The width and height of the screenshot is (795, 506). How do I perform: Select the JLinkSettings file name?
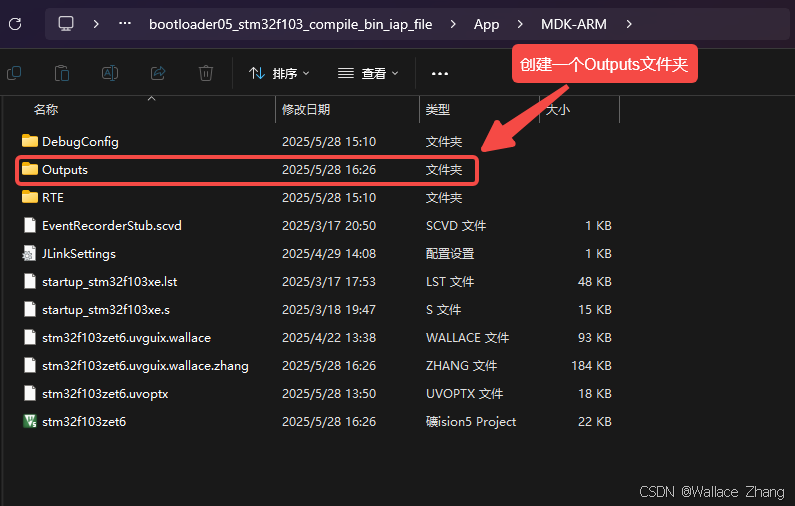(79, 254)
